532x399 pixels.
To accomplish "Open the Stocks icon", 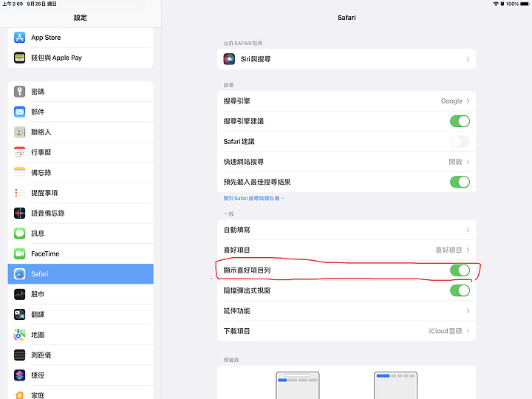I will pos(19,294).
